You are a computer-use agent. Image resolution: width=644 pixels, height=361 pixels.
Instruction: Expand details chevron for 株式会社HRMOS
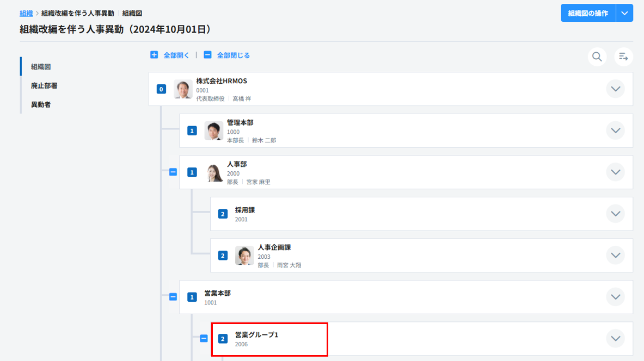pyautogui.click(x=615, y=89)
